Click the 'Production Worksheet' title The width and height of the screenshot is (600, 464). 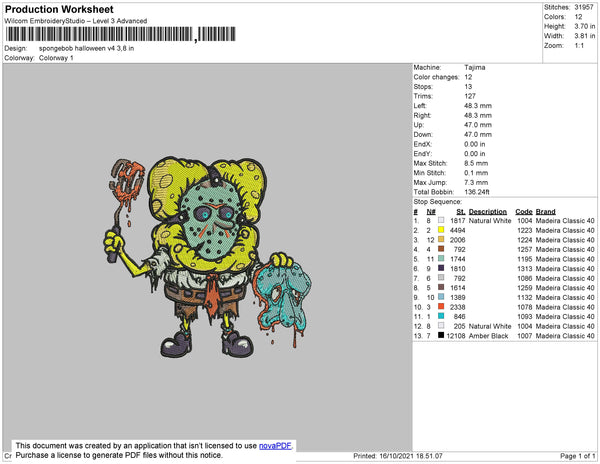pos(59,10)
